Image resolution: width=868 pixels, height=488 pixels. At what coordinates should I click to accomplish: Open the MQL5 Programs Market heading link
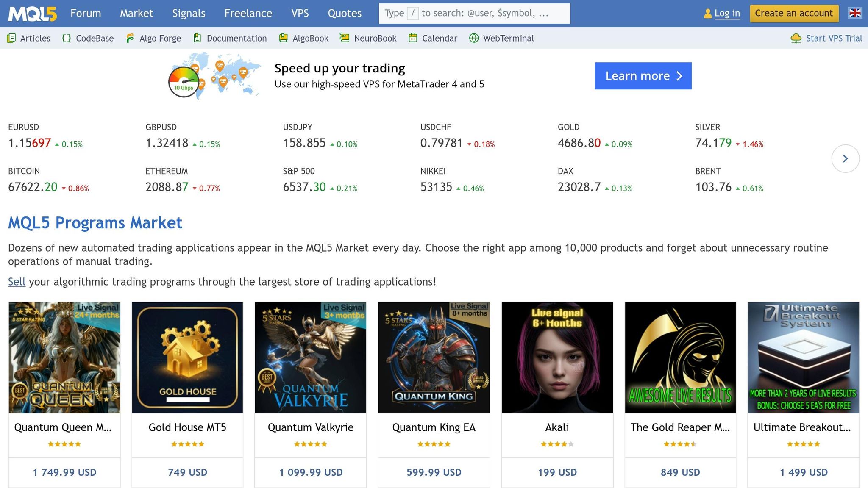(x=95, y=223)
